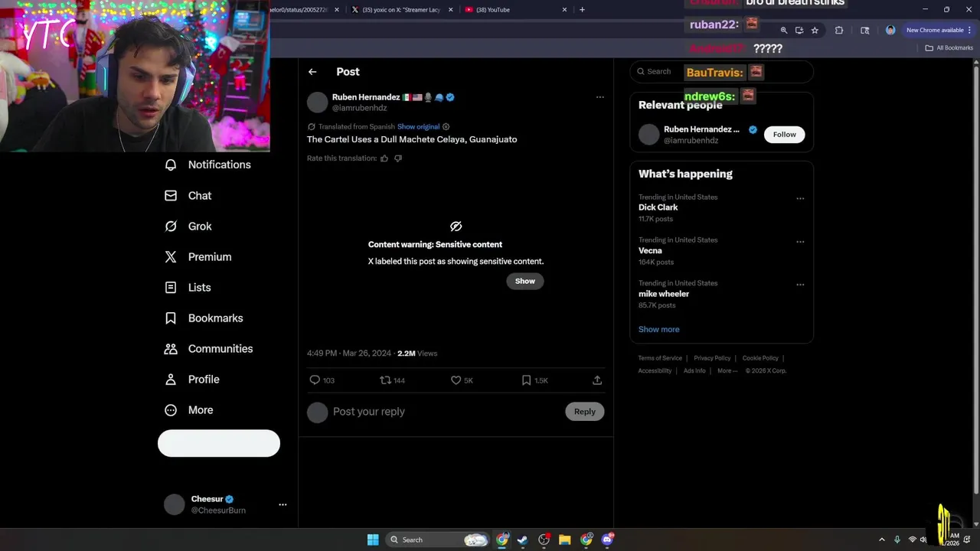Open the Vecna trending topic

[650, 251]
